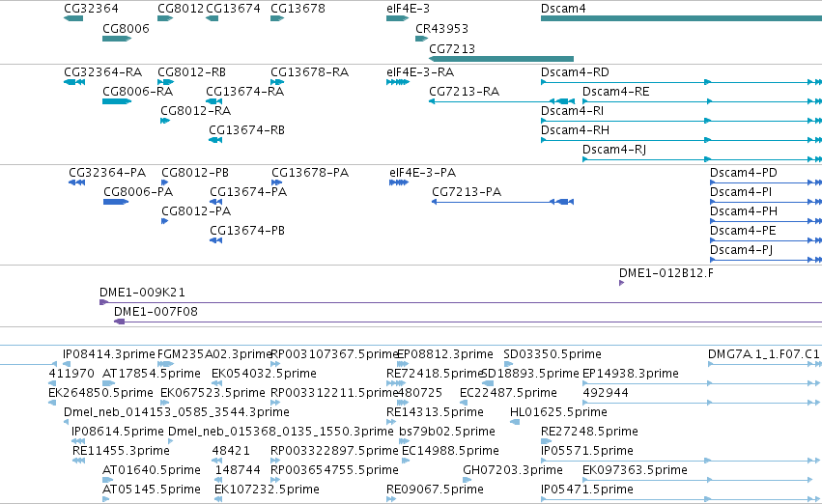Image resolution: width=822 pixels, height=504 pixels.
Task: Click transcript CG8012-RB
Action: pyautogui.click(x=192, y=71)
